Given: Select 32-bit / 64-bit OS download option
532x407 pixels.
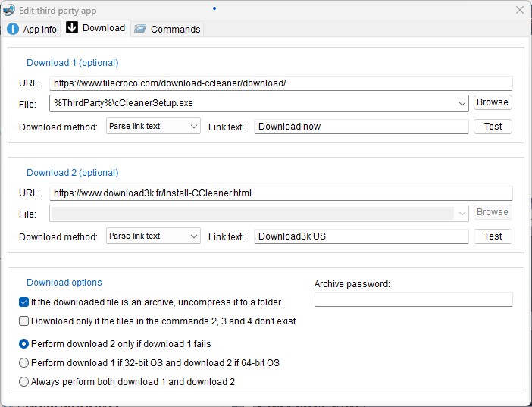Looking at the screenshot, I should pos(23,363).
